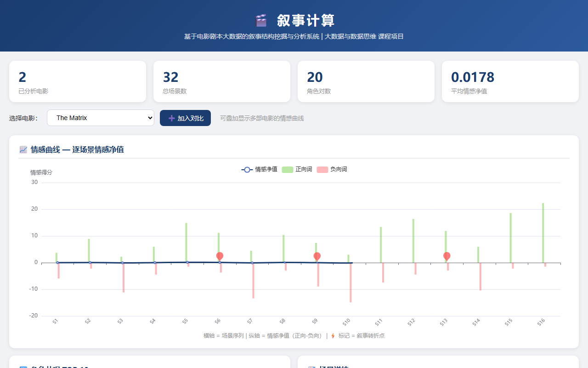588x368 pixels.
Task: Click the 选择电影 label
Action: click(x=23, y=118)
